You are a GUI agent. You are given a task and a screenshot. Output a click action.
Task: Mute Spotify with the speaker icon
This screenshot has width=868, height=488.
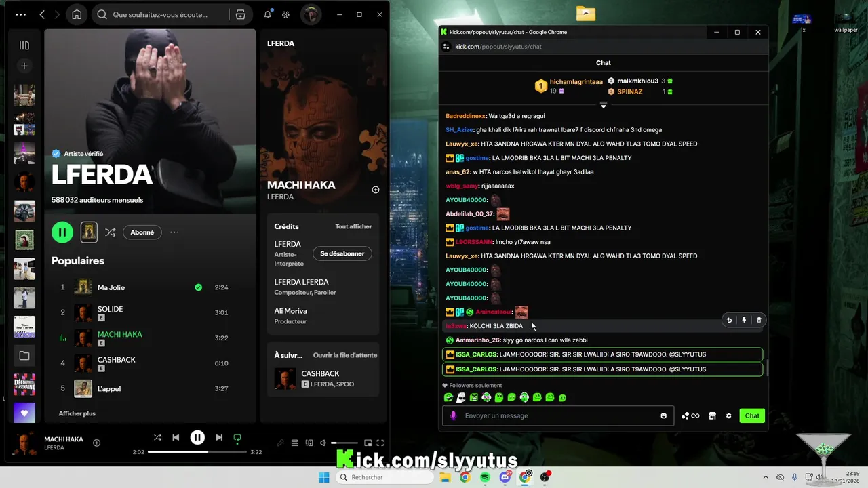point(323,443)
